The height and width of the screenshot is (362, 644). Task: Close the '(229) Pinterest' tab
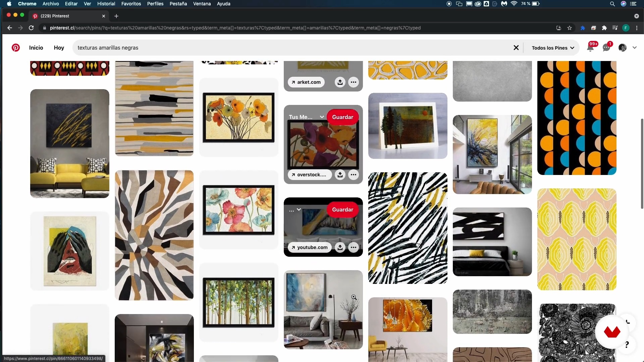point(104,16)
